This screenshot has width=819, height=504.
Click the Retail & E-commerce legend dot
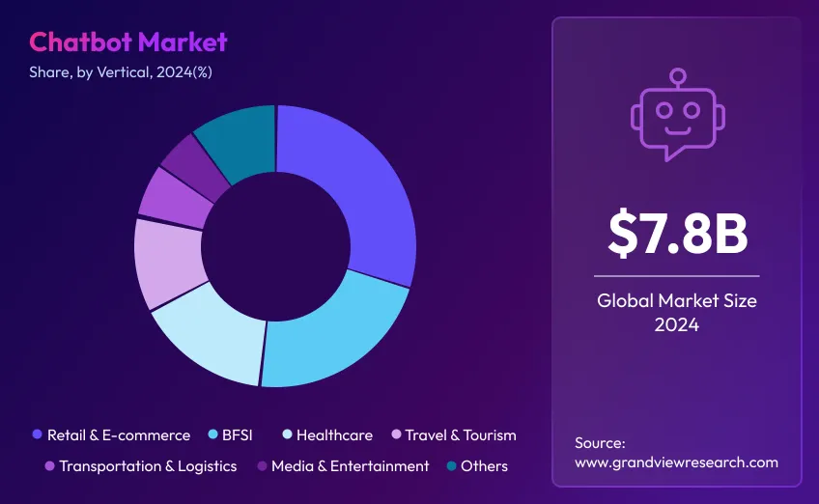37,434
